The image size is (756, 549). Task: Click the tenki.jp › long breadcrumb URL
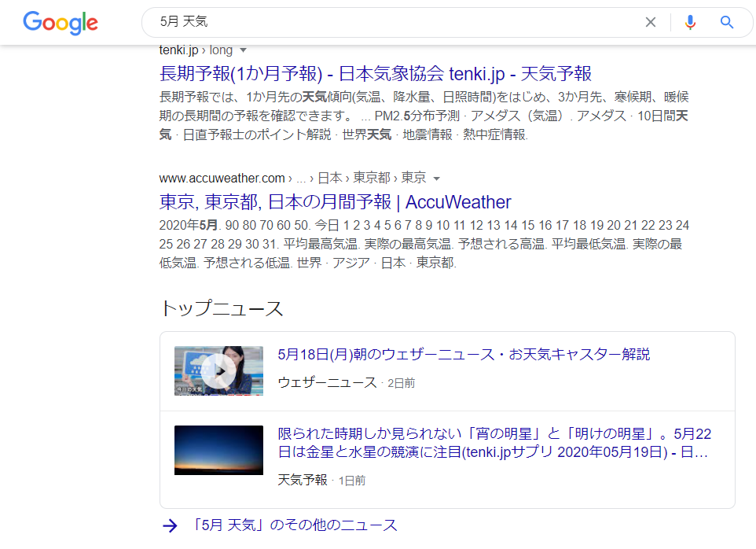point(196,50)
